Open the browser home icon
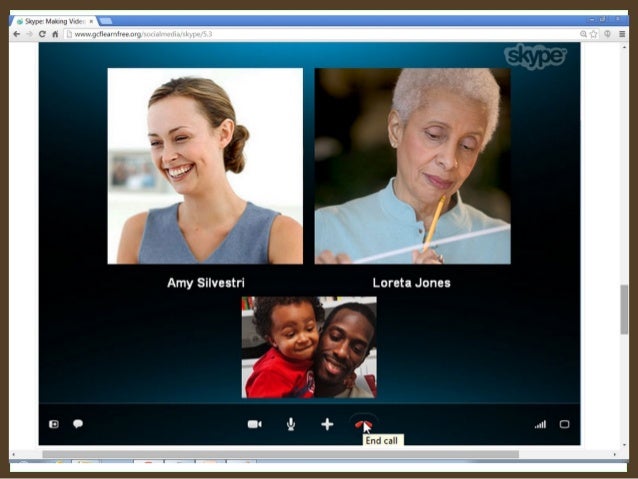 [55, 34]
